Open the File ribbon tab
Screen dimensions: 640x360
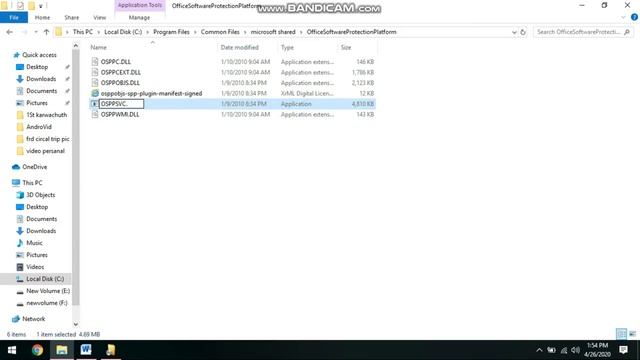pos(14,18)
